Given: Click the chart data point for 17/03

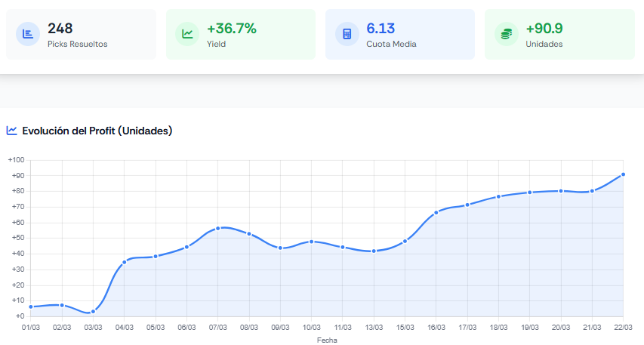Looking at the screenshot, I should (x=467, y=205).
